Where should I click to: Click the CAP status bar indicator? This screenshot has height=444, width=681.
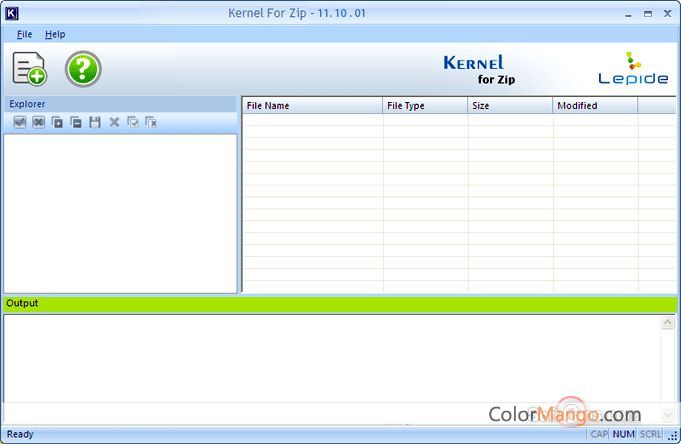click(x=599, y=434)
